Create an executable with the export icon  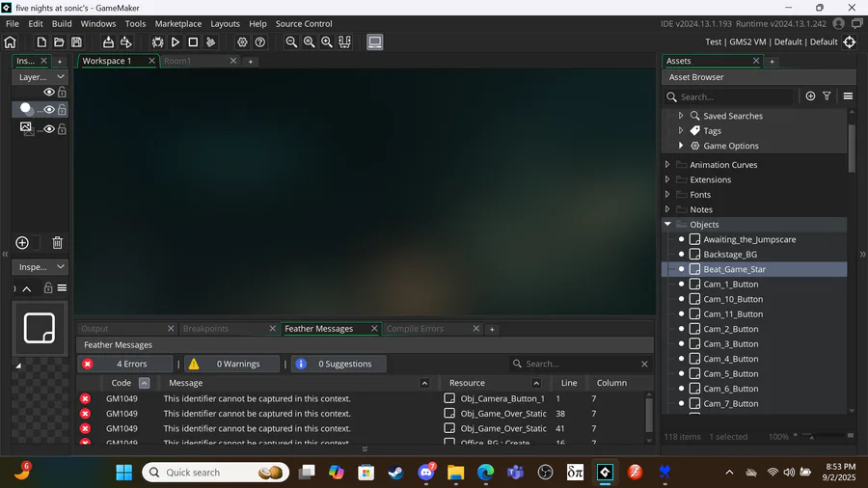pos(108,42)
